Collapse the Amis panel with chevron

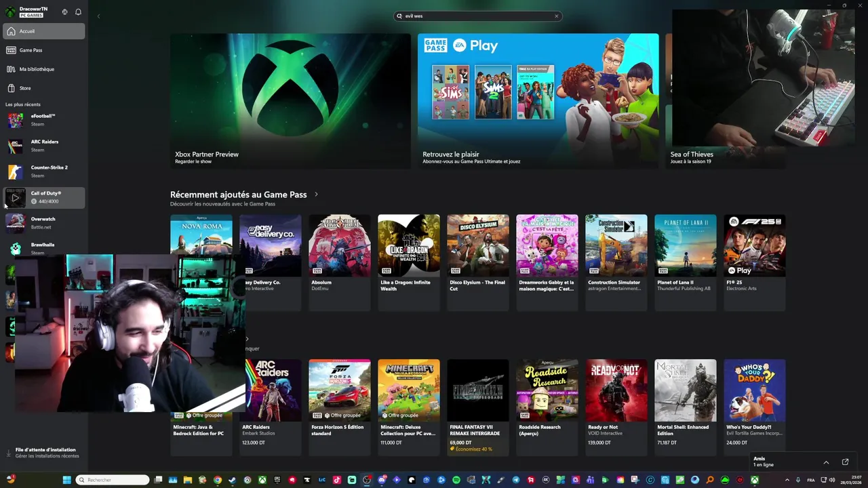(x=826, y=462)
